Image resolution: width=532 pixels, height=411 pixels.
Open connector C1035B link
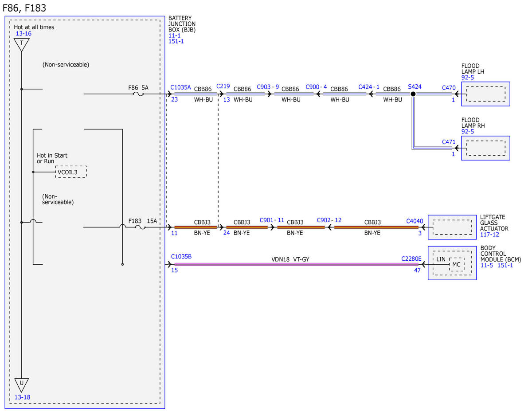point(181,256)
